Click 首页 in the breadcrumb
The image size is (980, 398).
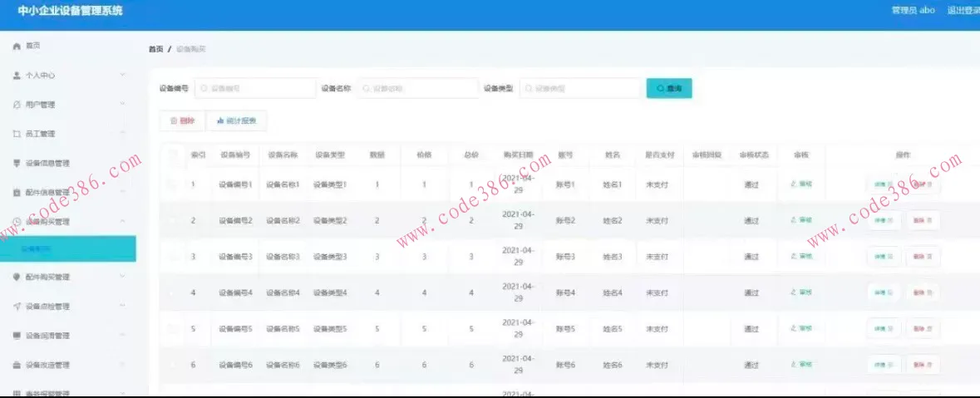point(155,49)
